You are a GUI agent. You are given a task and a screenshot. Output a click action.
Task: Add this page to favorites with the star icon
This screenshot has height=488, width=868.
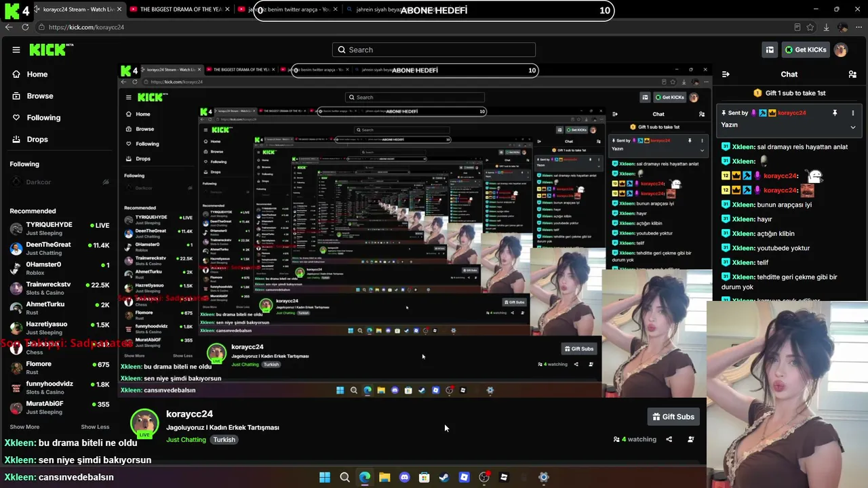pyautogui.click(x=810, y=27)
